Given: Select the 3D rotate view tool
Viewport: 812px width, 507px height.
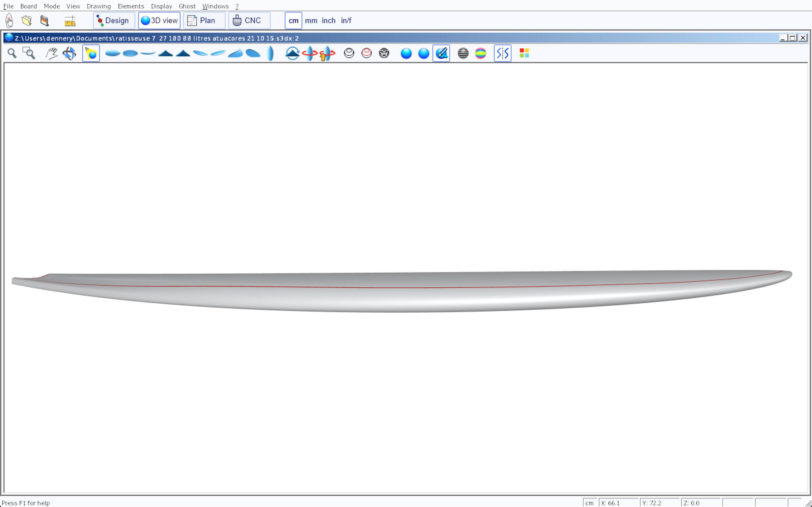Looking at the screenshot, I should pos(69,53).
